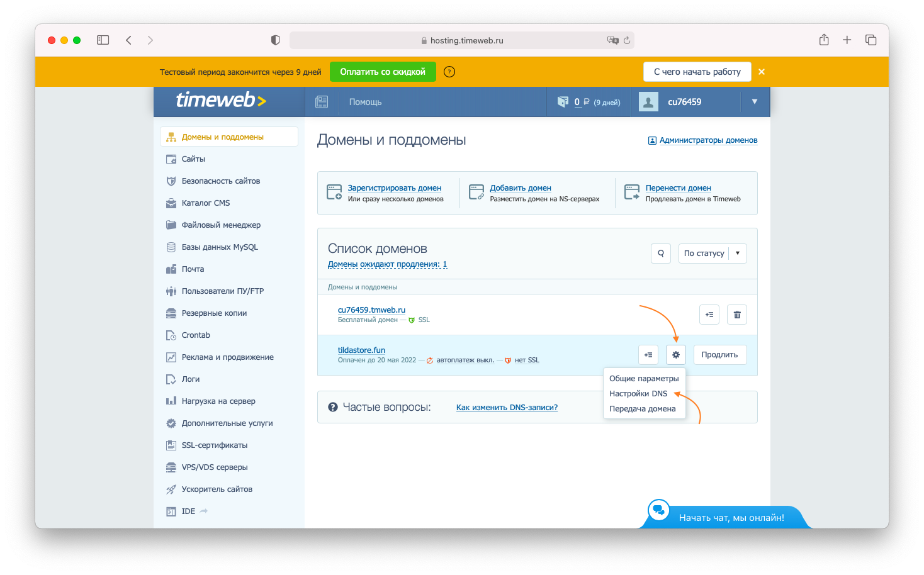Open the По статусу sort dropdown
The height and width of the screenshot is (575, 924).
coord(713,254)
